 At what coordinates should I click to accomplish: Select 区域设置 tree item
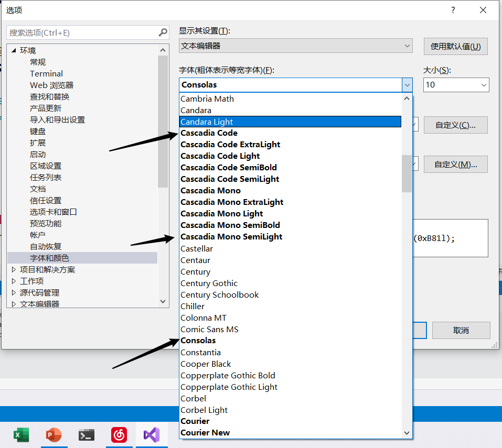coord(46,166)
